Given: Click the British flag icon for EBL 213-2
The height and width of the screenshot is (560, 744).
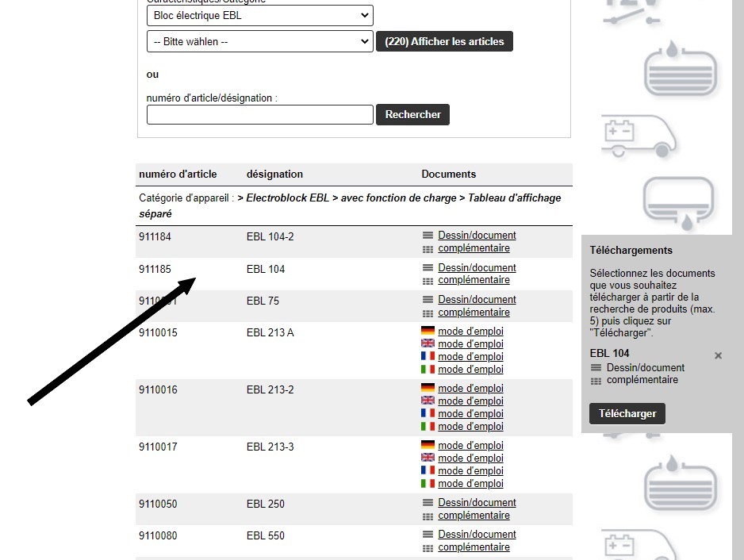Looking at the screenshot, I should coord(428,401).
